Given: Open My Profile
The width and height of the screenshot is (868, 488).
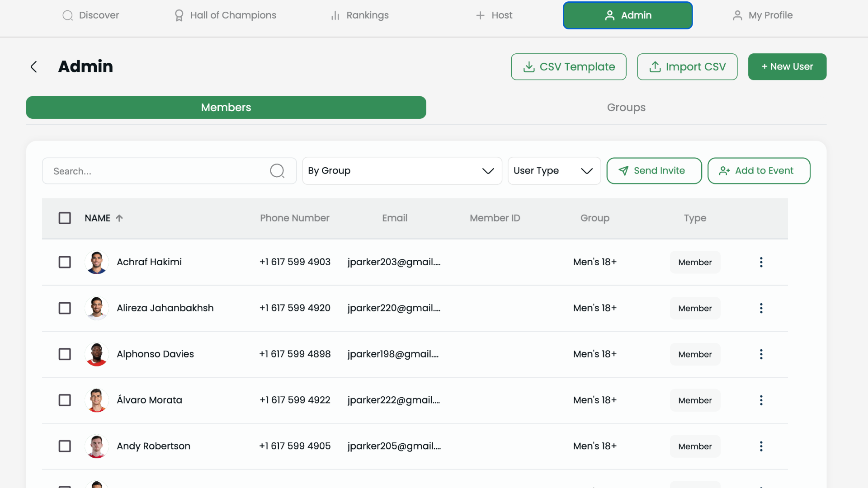Looking at the screenshot, I should (762, 15).
